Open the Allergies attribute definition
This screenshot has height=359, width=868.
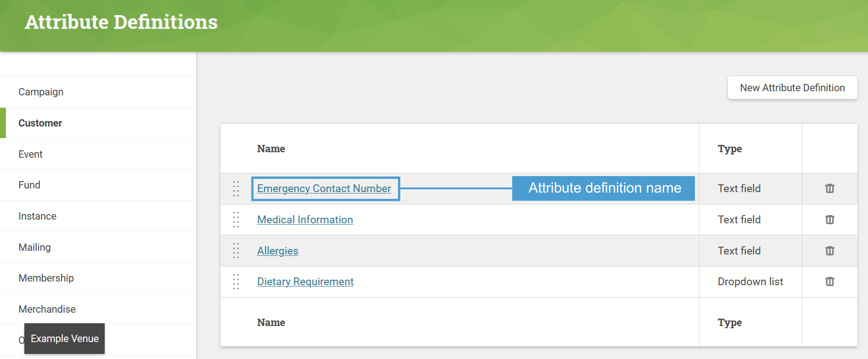click(277, 251)
